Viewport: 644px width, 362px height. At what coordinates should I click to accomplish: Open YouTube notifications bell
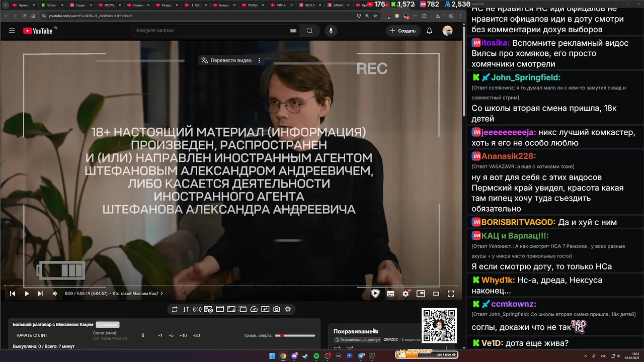(x=429, y=31)
